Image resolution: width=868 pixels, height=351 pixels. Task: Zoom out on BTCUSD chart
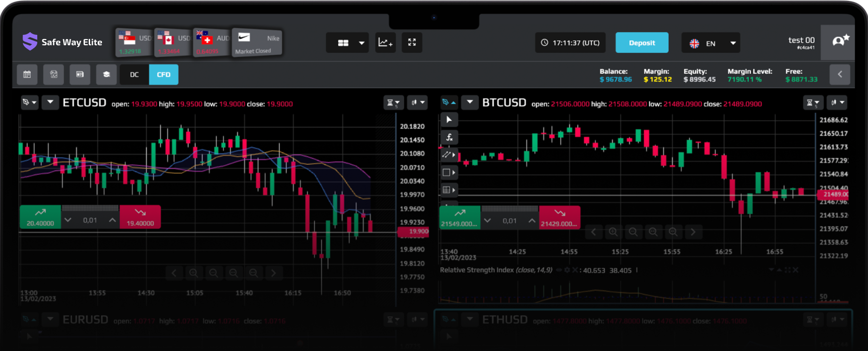pyautogui.click(x=633, y=232)
